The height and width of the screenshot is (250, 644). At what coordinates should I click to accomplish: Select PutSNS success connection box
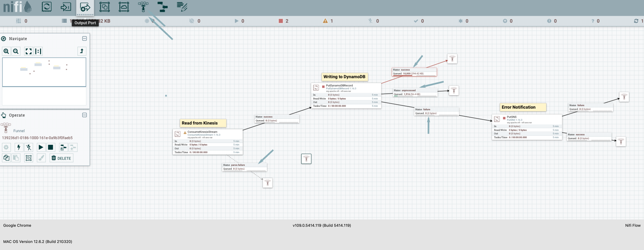click(589, 136)
